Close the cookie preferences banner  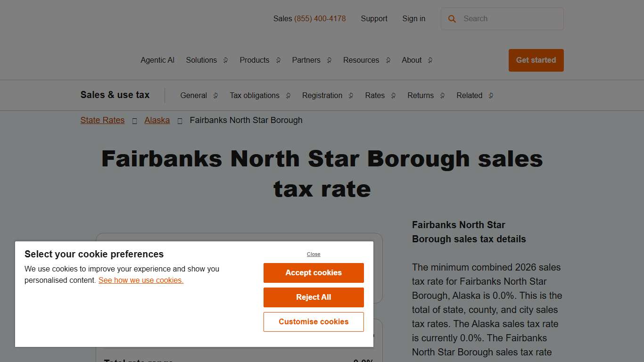point(313,254)
